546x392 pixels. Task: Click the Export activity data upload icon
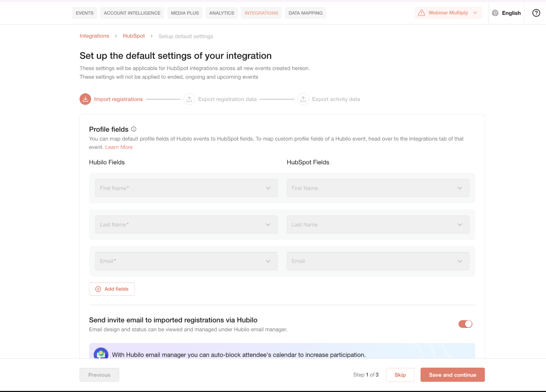[x=303, y=99]
